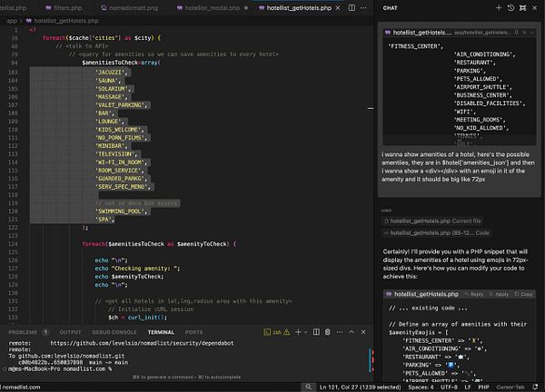Click echo $amenityToCheck; line
The image size is (545, 392).
[x=129, y=277]
